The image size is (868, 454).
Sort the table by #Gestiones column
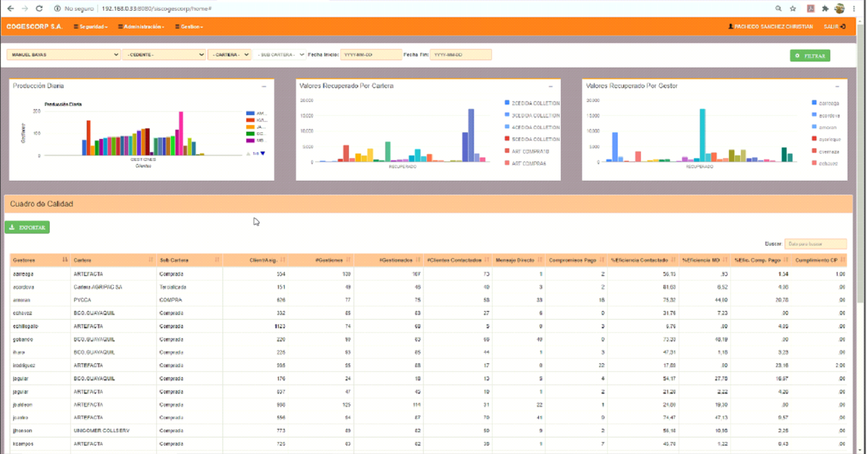click(348, 260)
